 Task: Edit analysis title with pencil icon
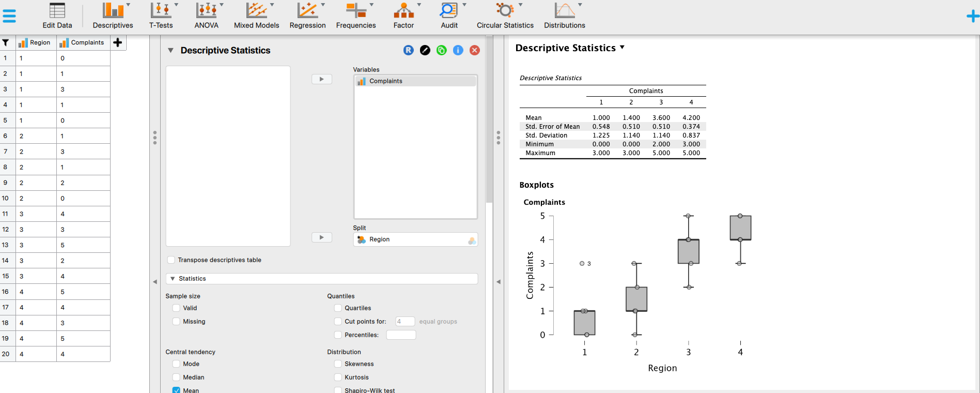pyautogui.click(x=425, y=50)
